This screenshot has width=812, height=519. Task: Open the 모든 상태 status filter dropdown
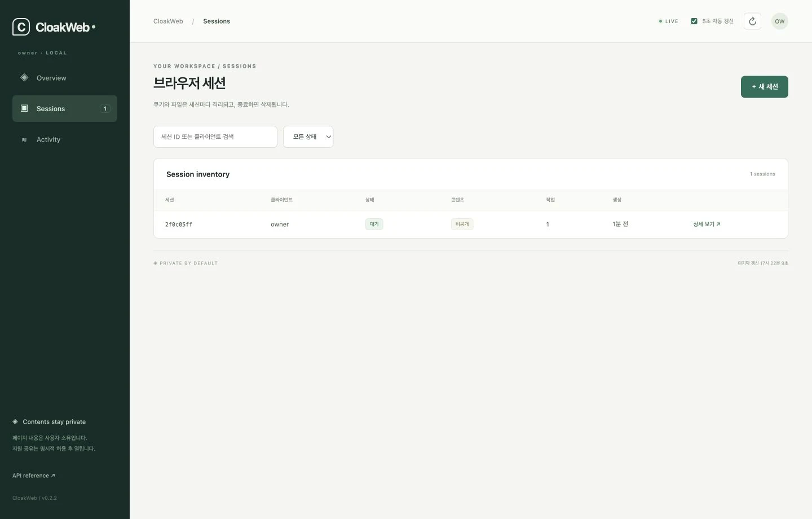tap(308, 137)
